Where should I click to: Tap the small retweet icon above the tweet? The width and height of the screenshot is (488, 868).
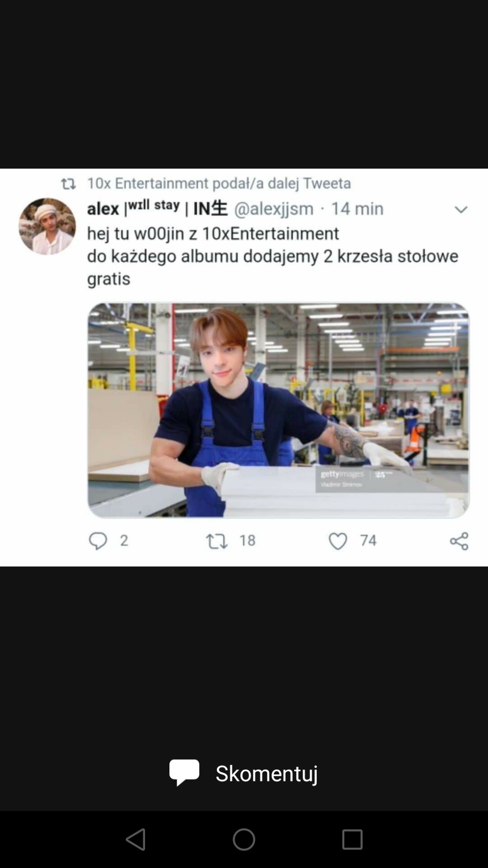[x=69, y=184]
